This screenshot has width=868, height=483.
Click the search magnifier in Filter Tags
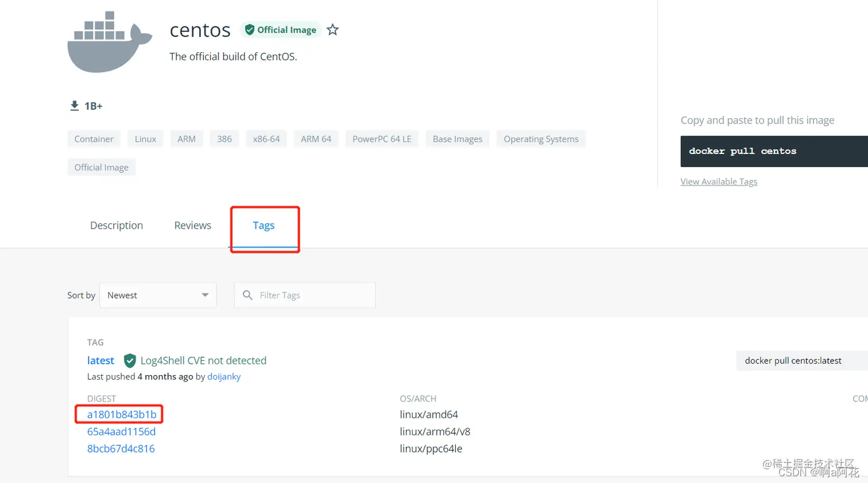pos(247,295)
